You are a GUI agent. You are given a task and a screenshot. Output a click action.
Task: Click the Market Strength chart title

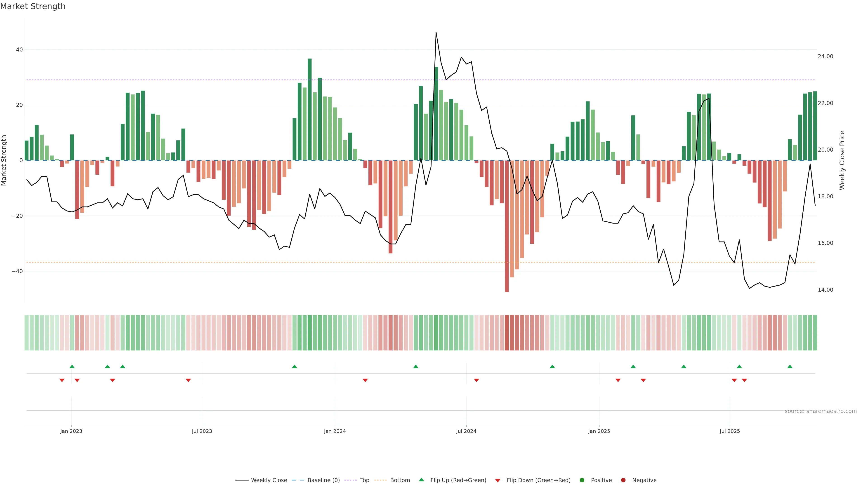pos(33,6)
